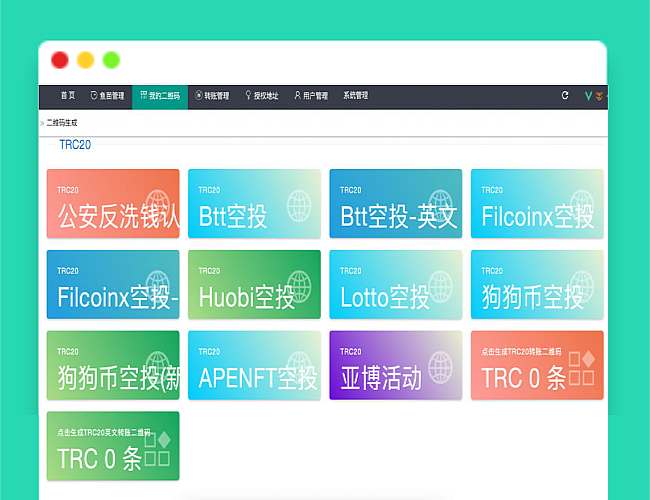Screen dimensions: 650x500
Task: Open the light-blue 狗狗币空投 card
Action: point(537,284)
